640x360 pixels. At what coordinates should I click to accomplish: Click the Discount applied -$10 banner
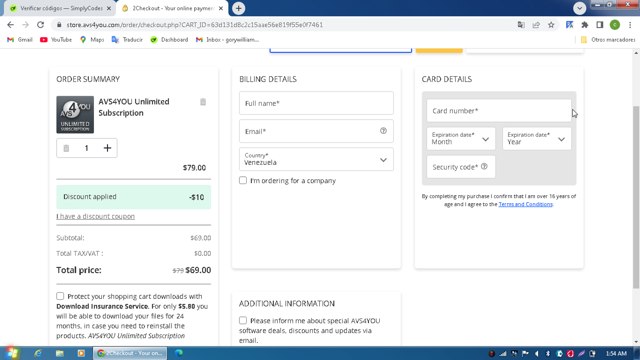coord(133,197)
